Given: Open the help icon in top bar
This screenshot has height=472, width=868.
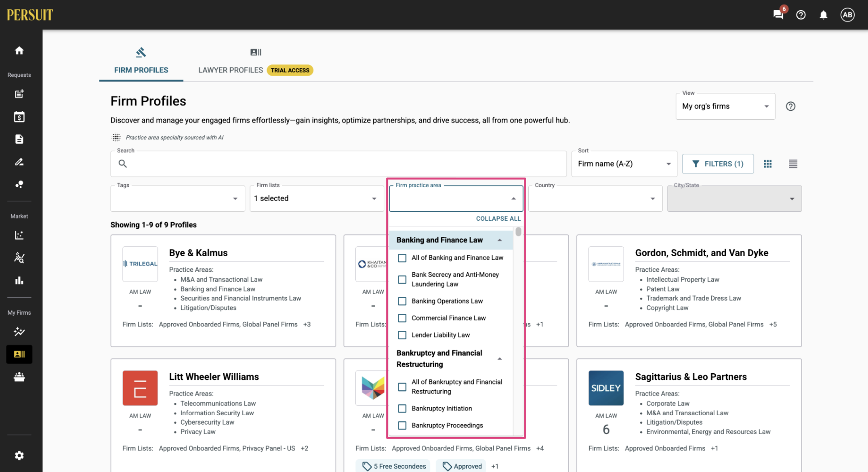Looking at the screenshot, I should [801, 15].
